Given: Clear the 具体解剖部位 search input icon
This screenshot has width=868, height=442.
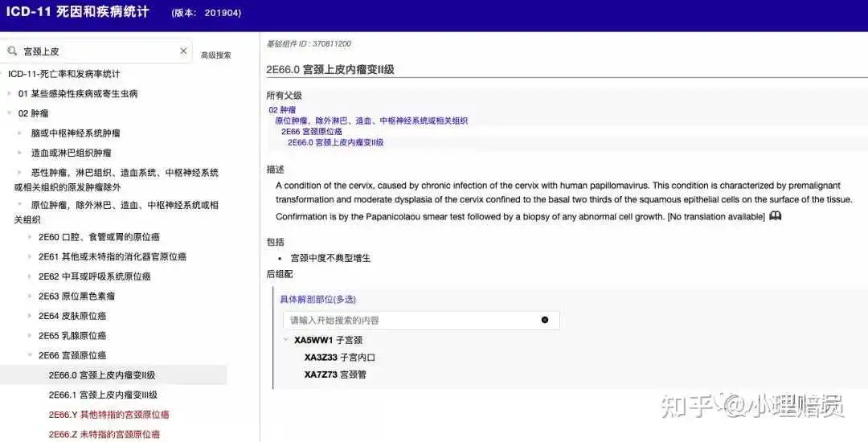Looking at the screenshot, I should 545,320.
